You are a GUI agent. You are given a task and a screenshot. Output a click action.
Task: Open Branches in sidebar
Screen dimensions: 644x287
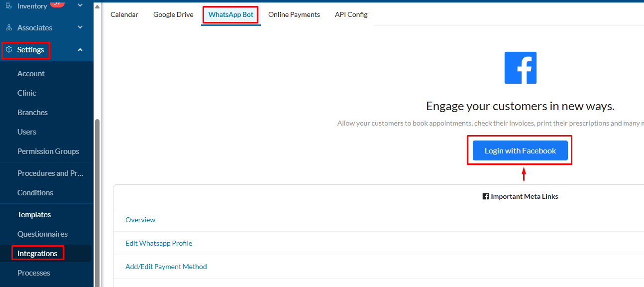32,112
